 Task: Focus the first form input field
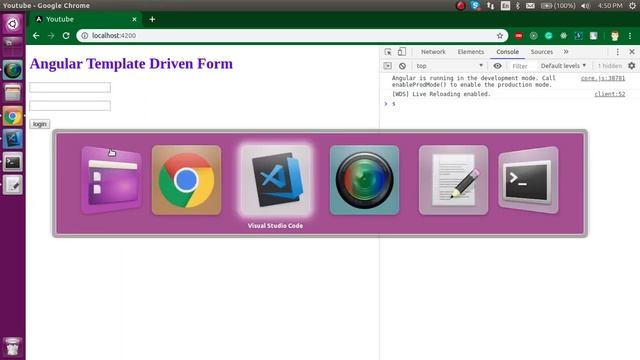[x=70, y=87]
